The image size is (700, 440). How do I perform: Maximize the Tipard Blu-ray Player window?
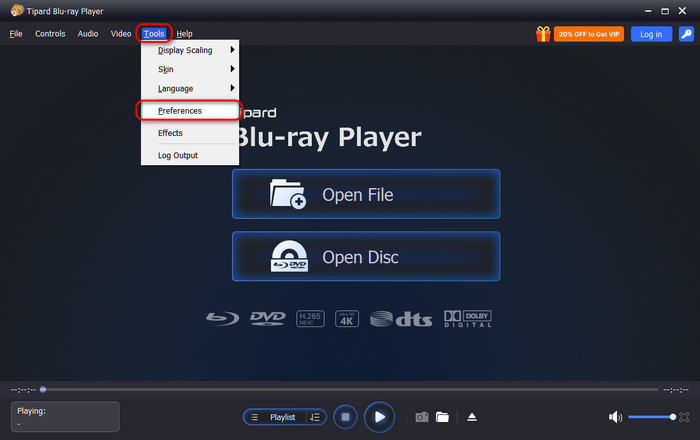[x=665, y=11]
